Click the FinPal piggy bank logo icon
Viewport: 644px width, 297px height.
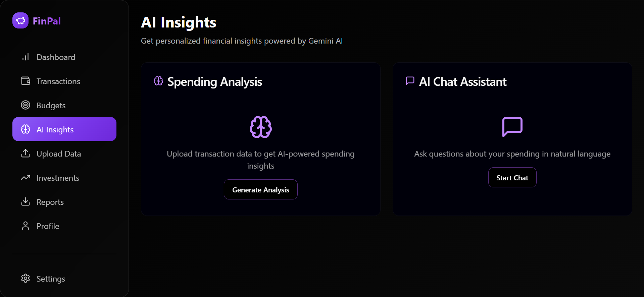[20, 21]
